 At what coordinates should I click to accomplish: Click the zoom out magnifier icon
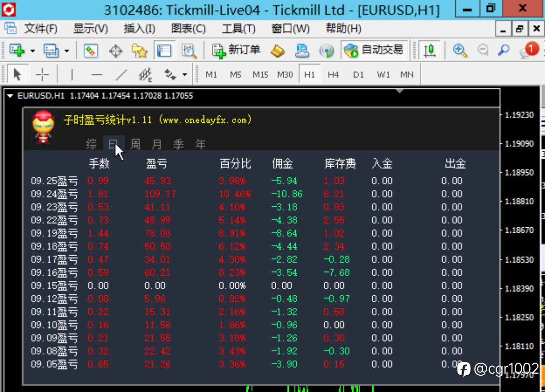(x=483, y=50)
